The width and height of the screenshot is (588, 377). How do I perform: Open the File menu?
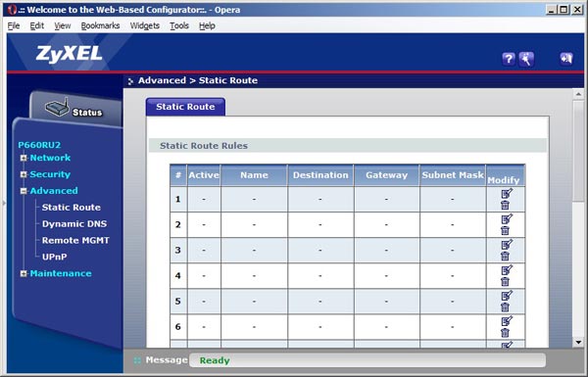coord(14,25)
